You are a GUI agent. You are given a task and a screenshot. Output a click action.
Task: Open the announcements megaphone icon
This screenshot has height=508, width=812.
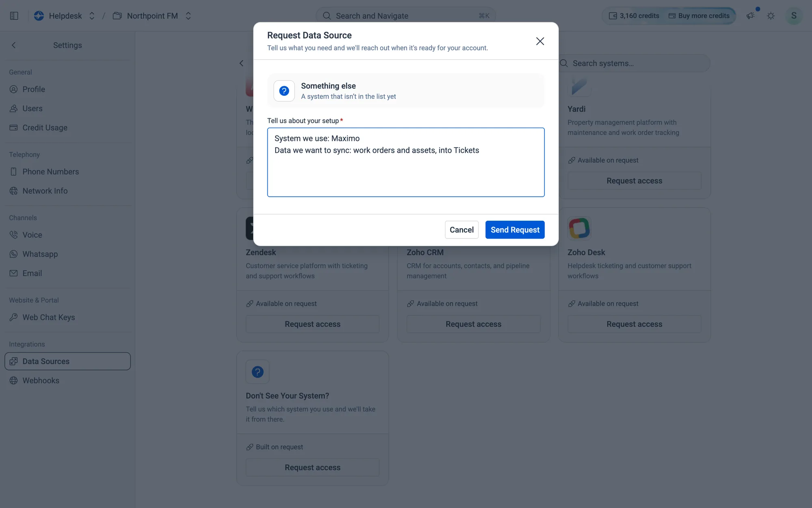(751, 16)
